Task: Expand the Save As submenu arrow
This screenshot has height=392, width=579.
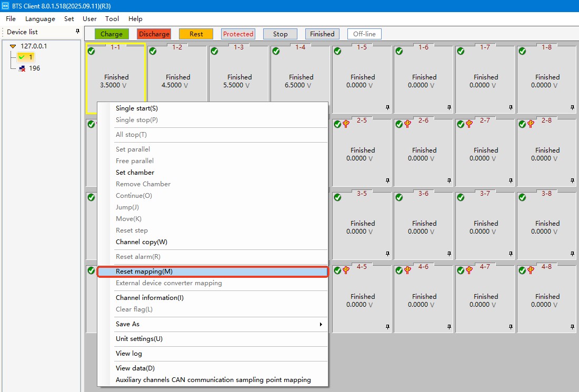Action: (321, 324)
